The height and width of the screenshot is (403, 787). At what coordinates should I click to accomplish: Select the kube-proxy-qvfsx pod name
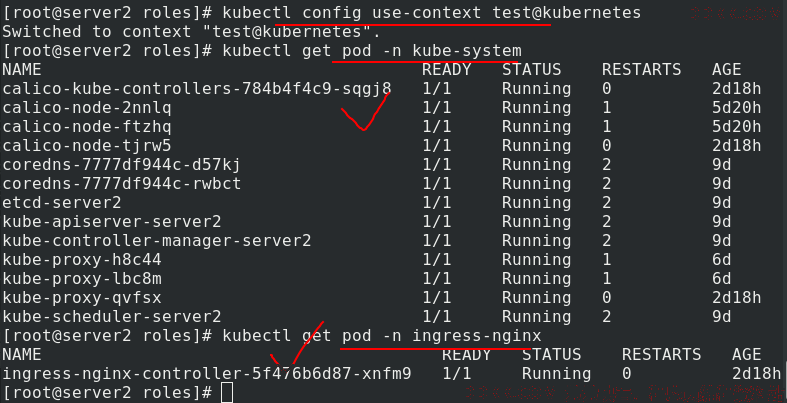click(x=82, y=298)
